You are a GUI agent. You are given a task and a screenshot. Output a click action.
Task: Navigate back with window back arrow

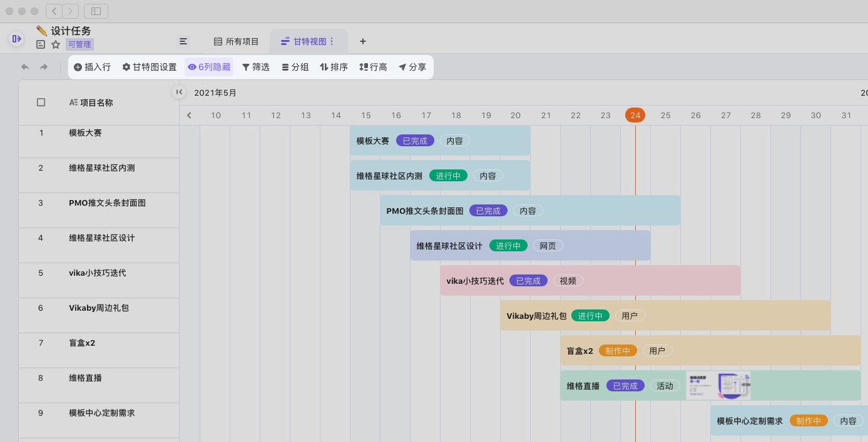coord(54,11)
